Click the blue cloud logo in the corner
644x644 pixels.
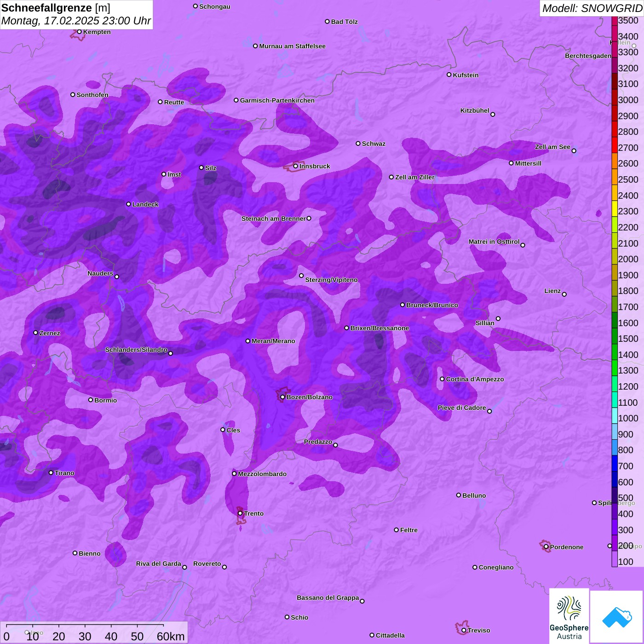click(x=617, y=617)
